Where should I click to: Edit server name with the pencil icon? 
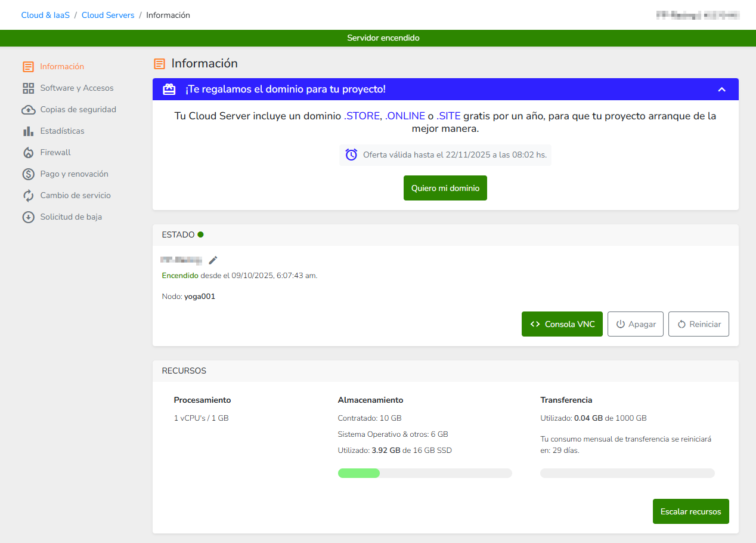coord(213,260)
